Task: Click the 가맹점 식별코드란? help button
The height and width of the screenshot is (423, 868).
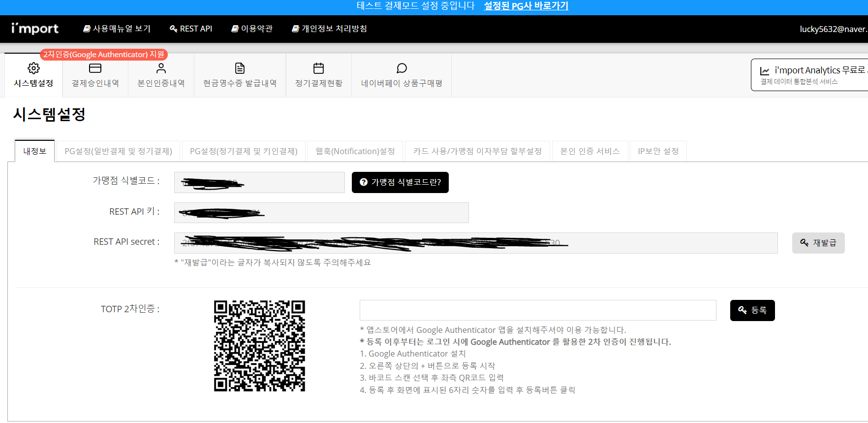Action: 400,182
